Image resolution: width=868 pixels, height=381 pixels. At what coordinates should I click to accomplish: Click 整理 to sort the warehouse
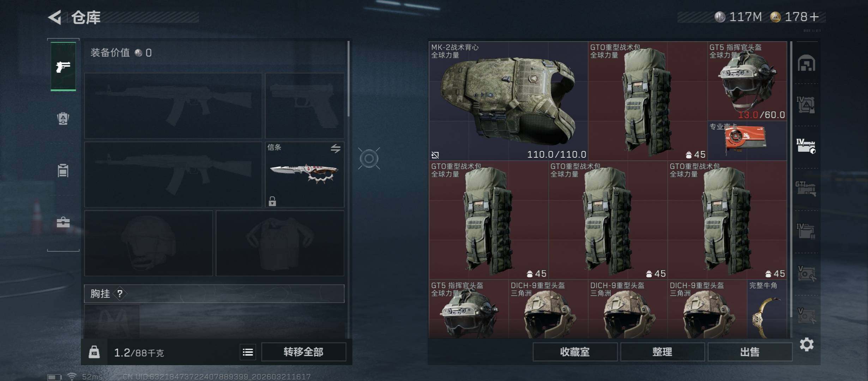662,352
